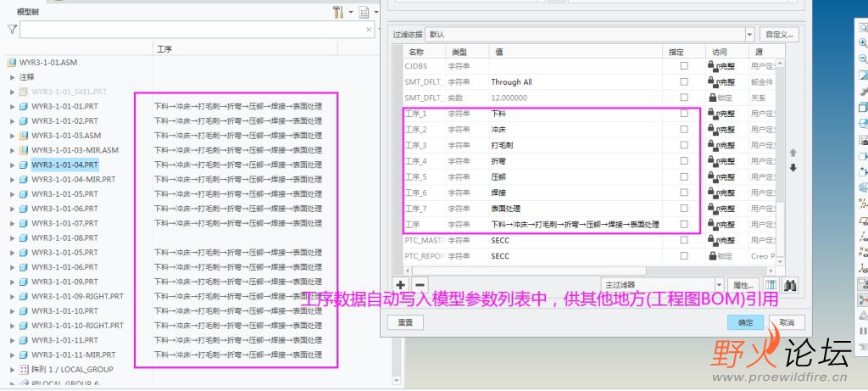
Task: Click lock icon in SMT_DFLT 12.000000 row
Action: point(712,98)
